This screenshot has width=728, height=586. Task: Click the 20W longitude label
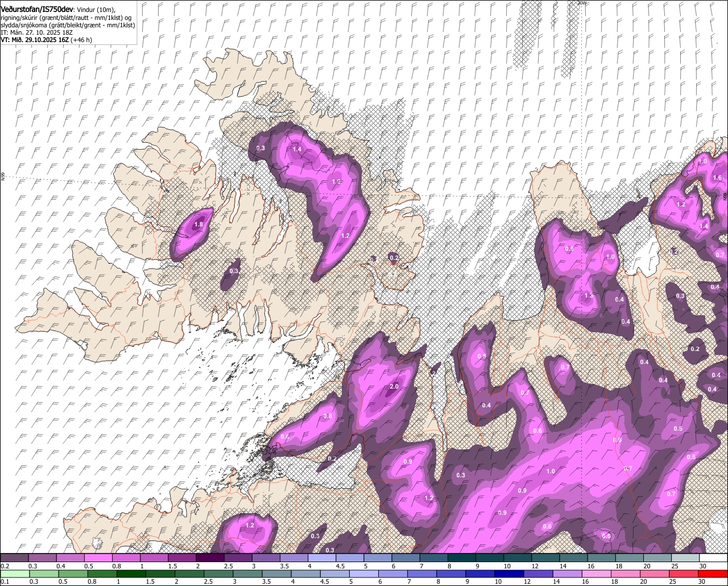(x=581, y=3)
